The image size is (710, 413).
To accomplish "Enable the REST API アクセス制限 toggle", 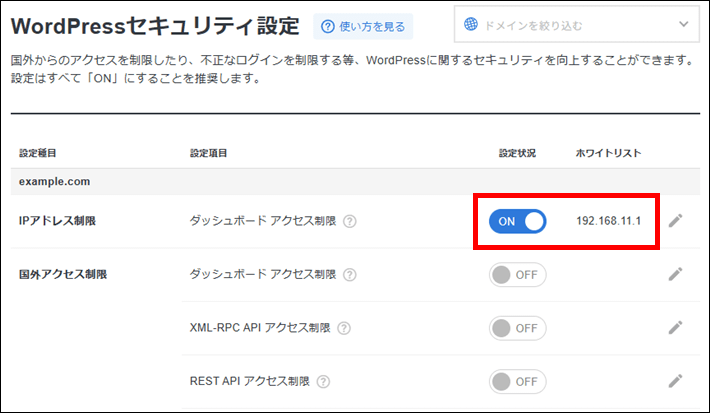I will pos(517,381).
